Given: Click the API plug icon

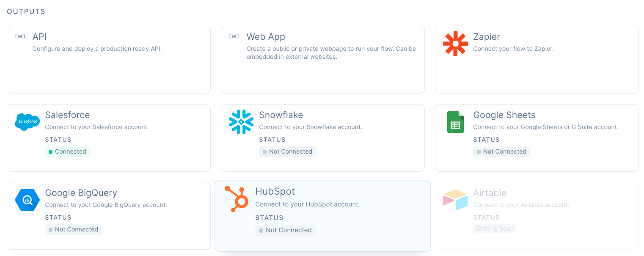Looking at the screenshot, I should [x=20, y=36].
